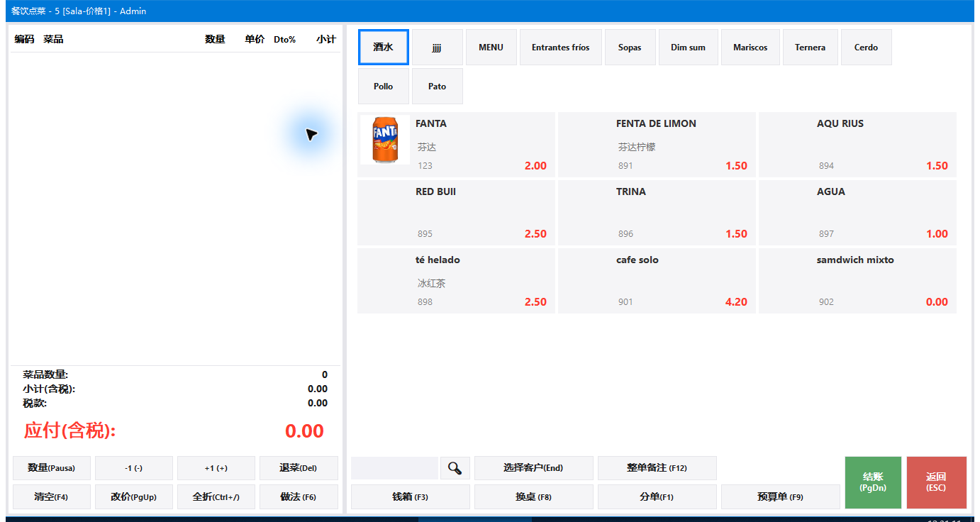Open 整单备注 (F12) order notes
Screen dimensions: 980x522
[x=657, y=468]
